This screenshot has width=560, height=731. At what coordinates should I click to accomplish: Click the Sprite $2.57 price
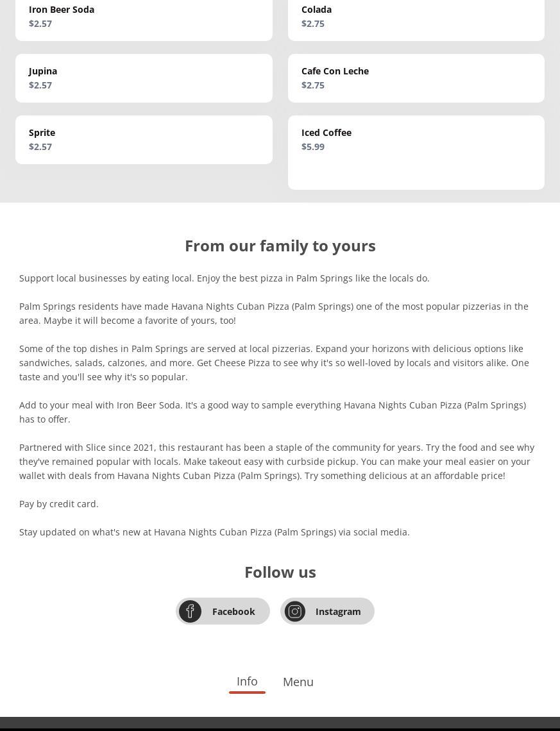pos(40,147)
